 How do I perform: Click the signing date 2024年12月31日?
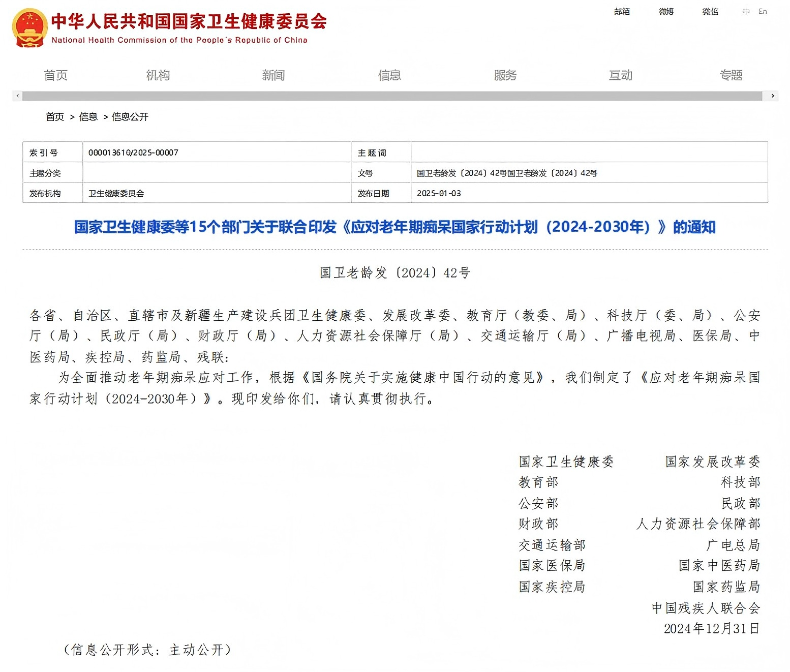pos(712,629)
